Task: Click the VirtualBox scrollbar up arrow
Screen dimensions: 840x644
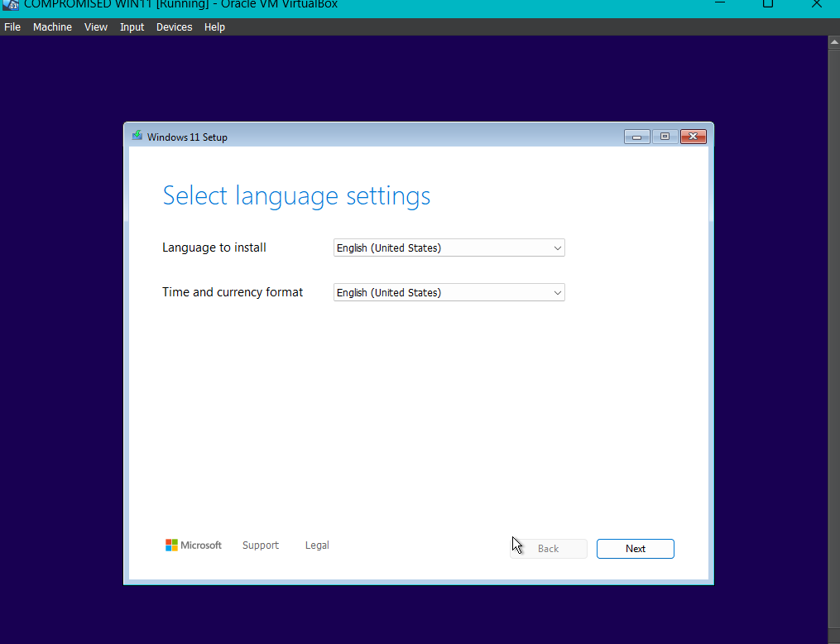Action: pyautogui.click(x=834, y=42)
